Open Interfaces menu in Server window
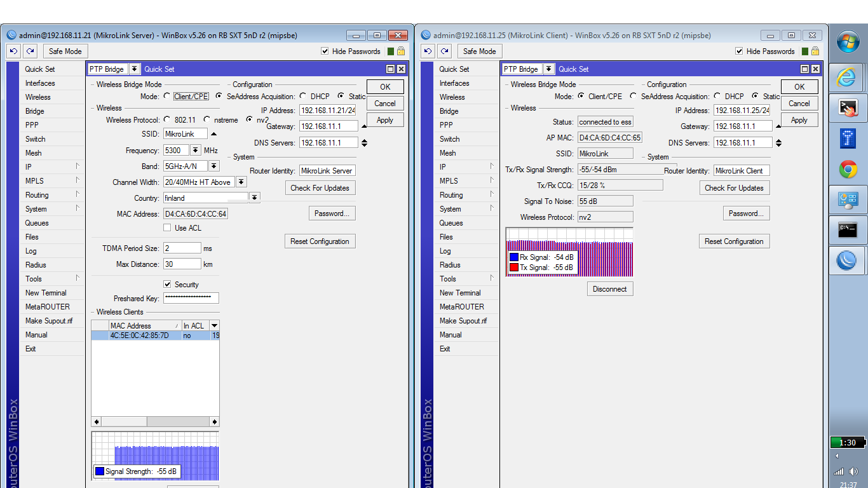 point(52,83)
